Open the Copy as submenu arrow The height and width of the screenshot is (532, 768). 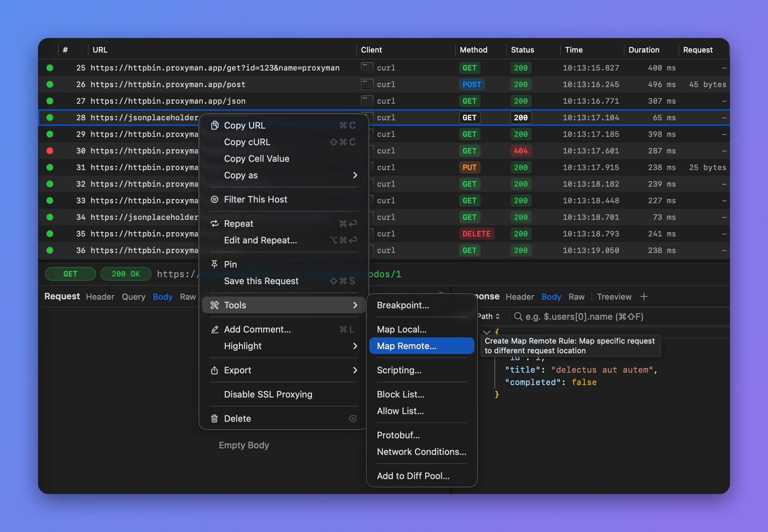tap(355, 175)
